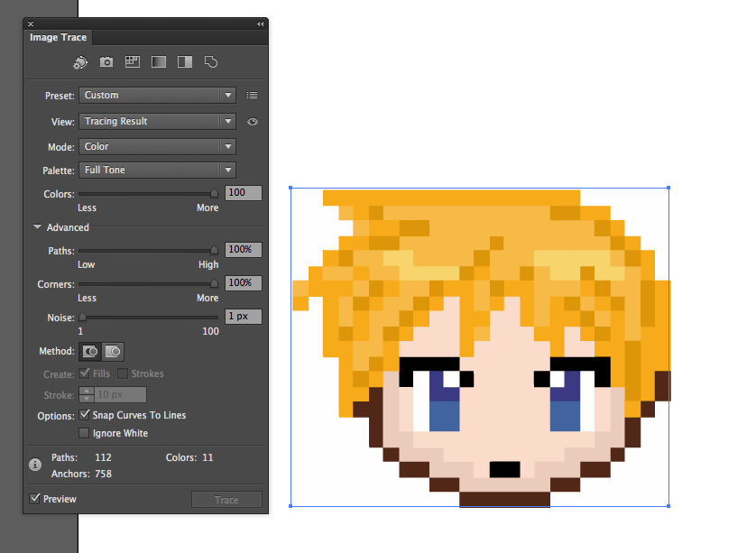Select the Grayscale preset icon
756x553 pixels.
pos(158,61)
